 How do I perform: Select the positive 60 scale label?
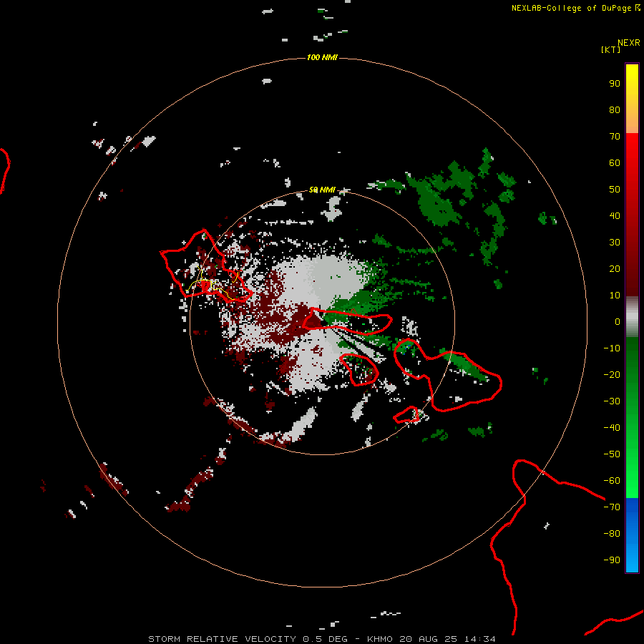click(615, 163)
